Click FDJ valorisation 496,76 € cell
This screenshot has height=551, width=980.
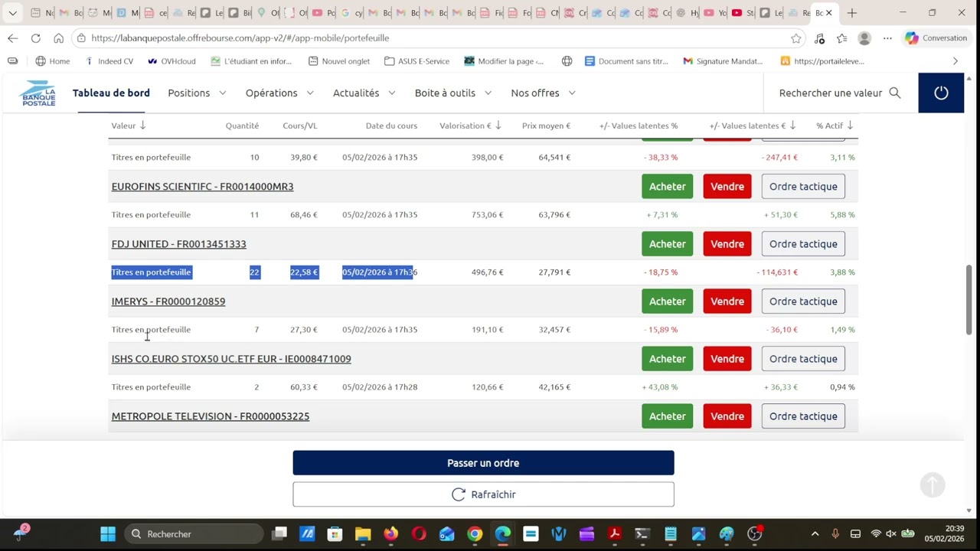tap(488, 272)
